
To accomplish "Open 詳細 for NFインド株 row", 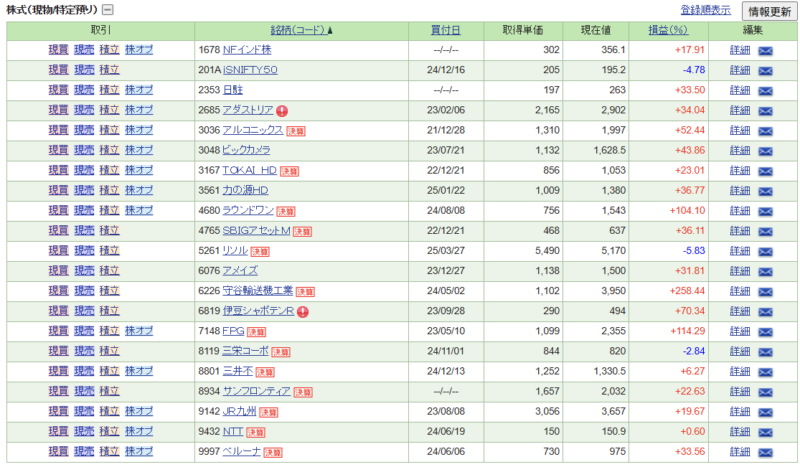I will point(740,50).
